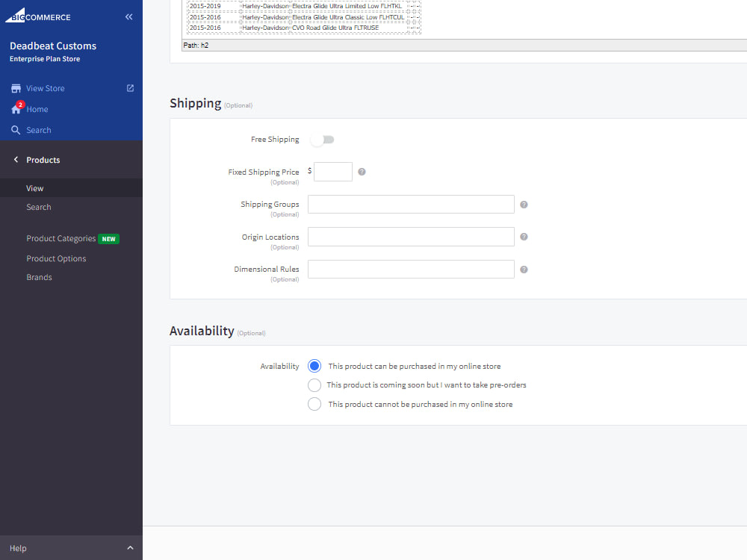Toggle the Free Shipping switch
The image size is (747, 560).
pyautogui.click(x=322, y=140)
